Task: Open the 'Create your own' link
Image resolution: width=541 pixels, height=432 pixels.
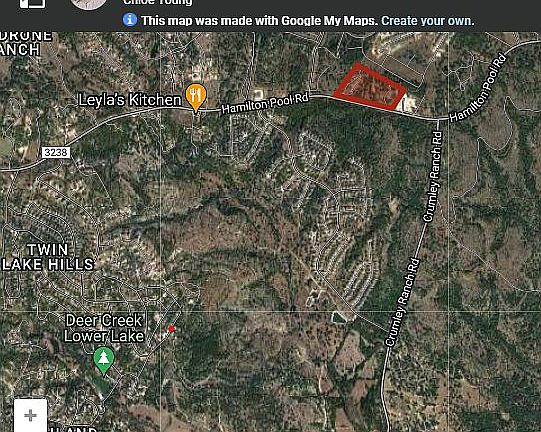Action: (x=427, y=21)
